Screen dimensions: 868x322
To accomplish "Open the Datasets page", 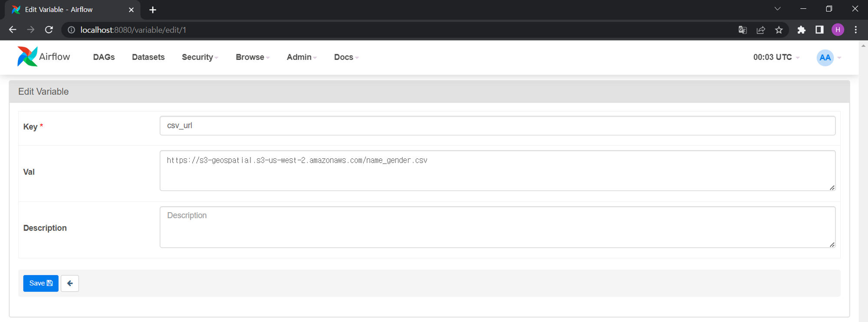I will [148, 57].
